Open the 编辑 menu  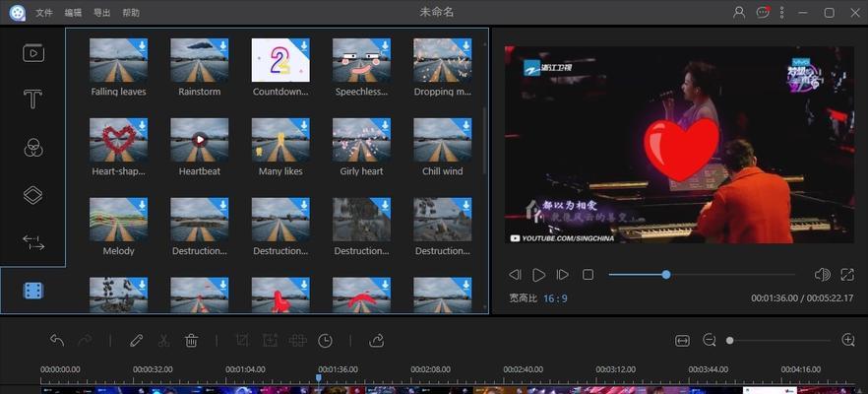73,12
